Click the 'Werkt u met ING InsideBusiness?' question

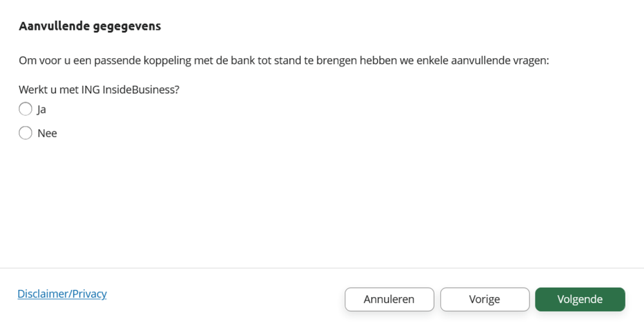pos(99,90)
